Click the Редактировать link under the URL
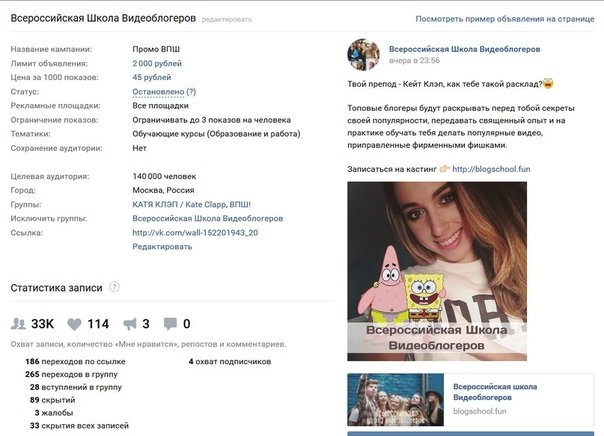Image resolution: width=604 pixels, height=436 pixels. click(162, 247)
